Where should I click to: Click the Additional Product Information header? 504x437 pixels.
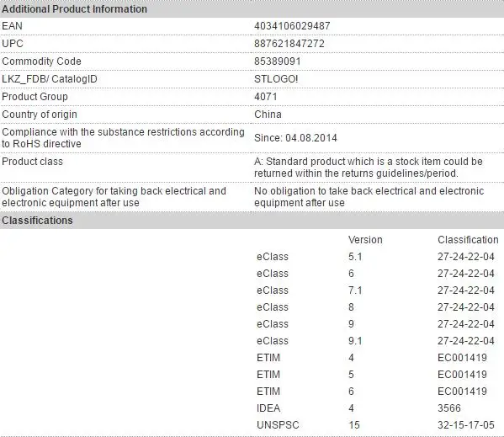pos(75,9)
